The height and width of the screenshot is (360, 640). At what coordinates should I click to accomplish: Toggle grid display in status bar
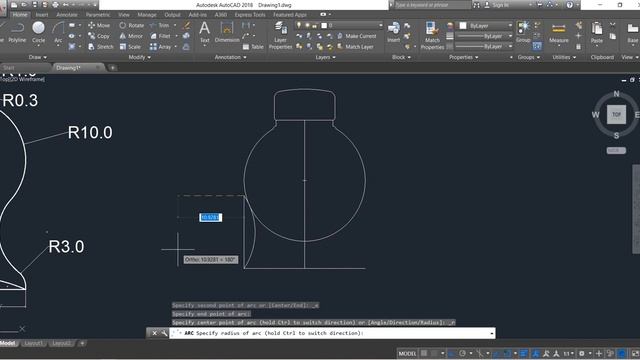424,353
